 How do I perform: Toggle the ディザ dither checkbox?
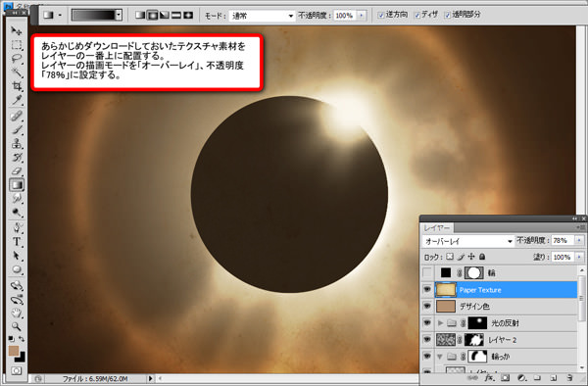417,16
